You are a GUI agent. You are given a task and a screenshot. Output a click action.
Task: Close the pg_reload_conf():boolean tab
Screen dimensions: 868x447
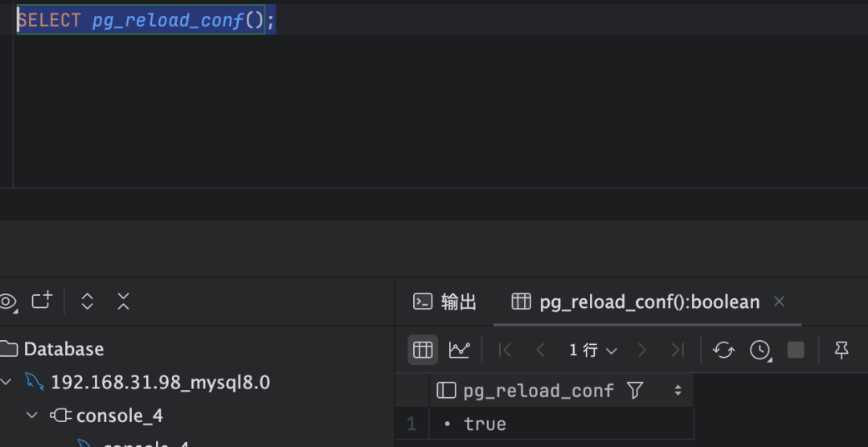click(778, 301)
